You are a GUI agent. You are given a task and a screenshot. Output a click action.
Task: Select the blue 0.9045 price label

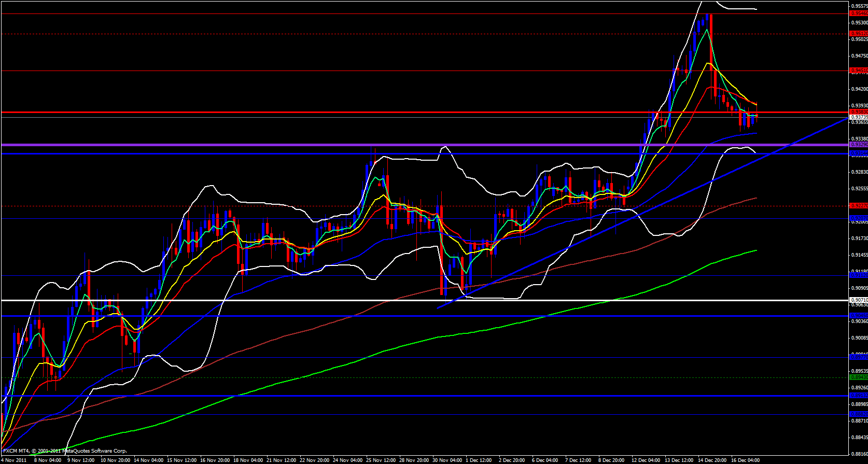pyautogui.click(x=859, y=316)
